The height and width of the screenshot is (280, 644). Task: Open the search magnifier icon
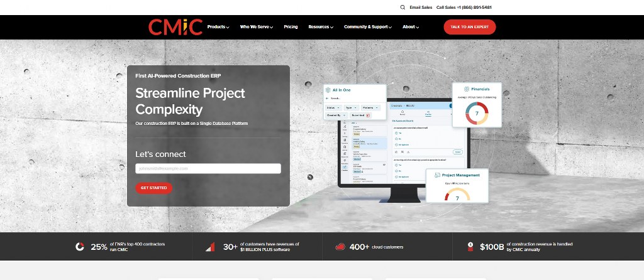(402, 8)
